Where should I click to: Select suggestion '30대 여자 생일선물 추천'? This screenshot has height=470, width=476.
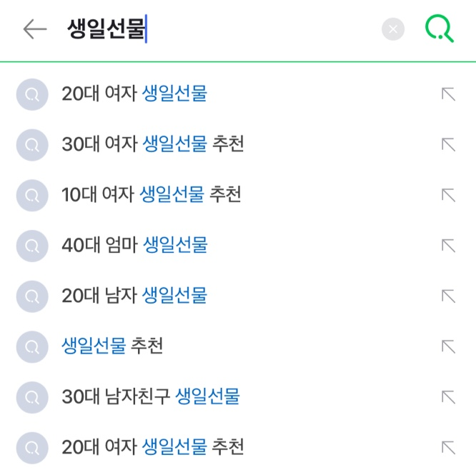(153, 144)
